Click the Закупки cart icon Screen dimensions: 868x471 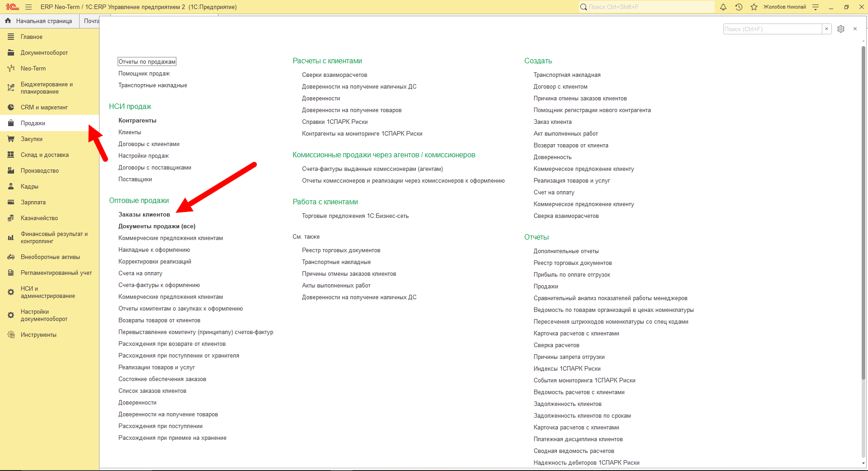(11, 139)
